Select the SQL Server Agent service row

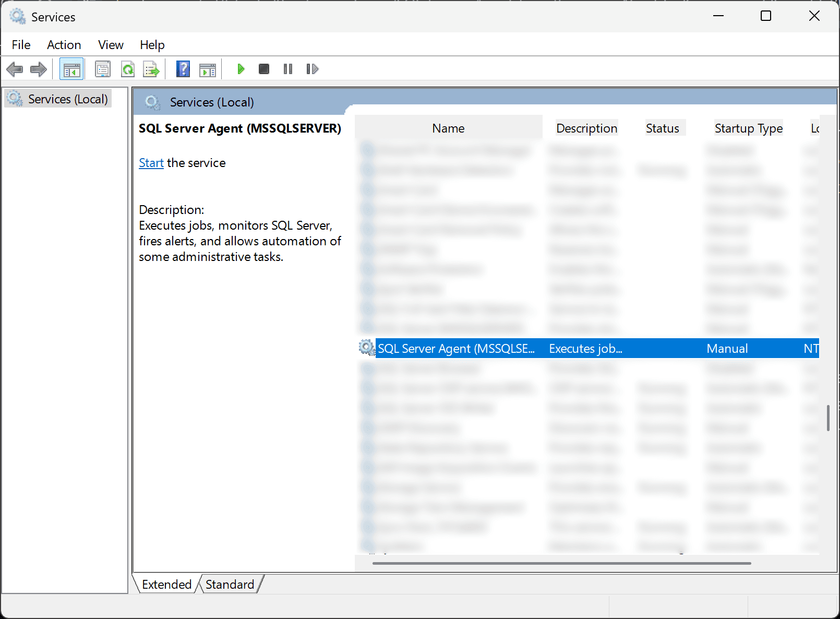pyautogui.click(x=457, y=348)
